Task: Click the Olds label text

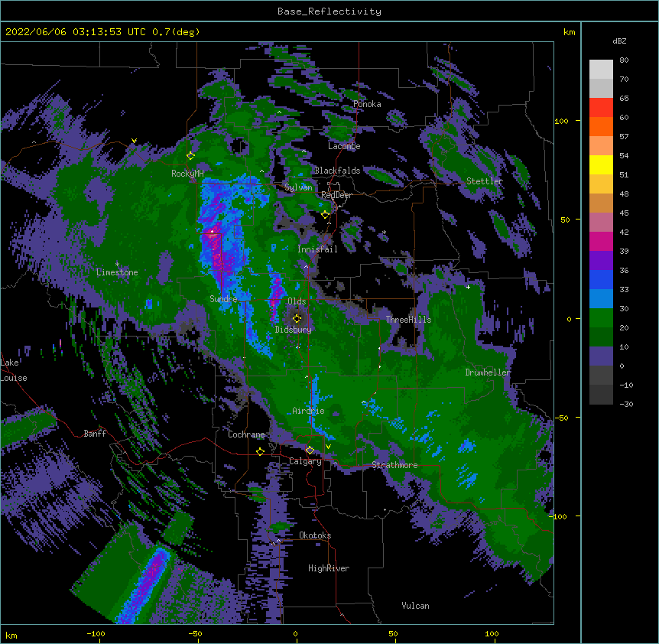Action: point(297,301)
